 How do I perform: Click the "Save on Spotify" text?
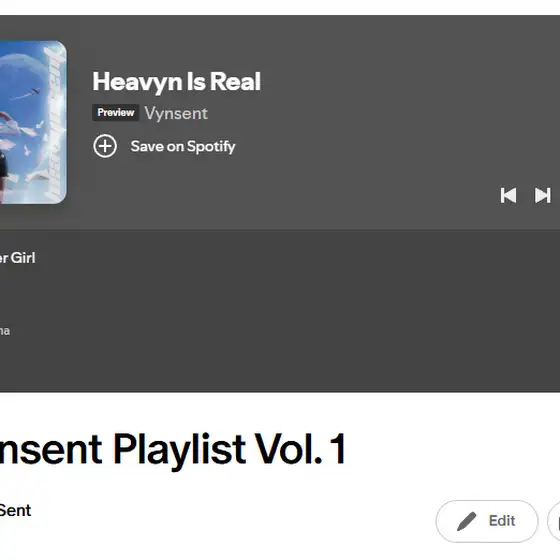[x=183, y=146]
